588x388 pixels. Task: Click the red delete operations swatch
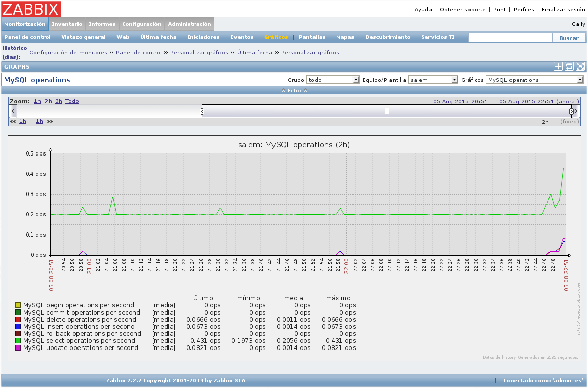coord(18,320)
